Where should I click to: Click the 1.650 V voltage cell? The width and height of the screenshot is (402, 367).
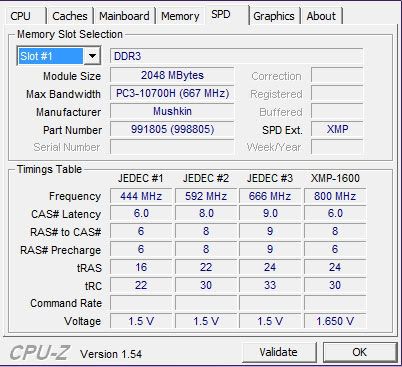pos(335,321)
